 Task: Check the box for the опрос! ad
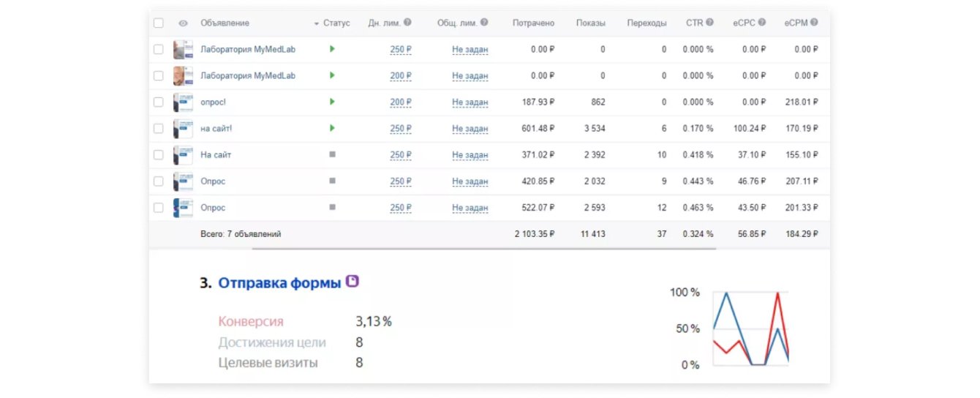pyautogui.click(x=159, y=102)
